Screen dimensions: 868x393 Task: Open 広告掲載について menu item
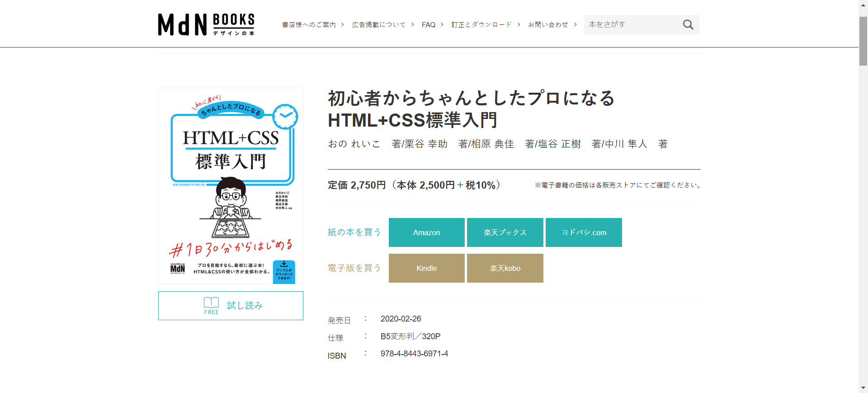click(383, 24)
